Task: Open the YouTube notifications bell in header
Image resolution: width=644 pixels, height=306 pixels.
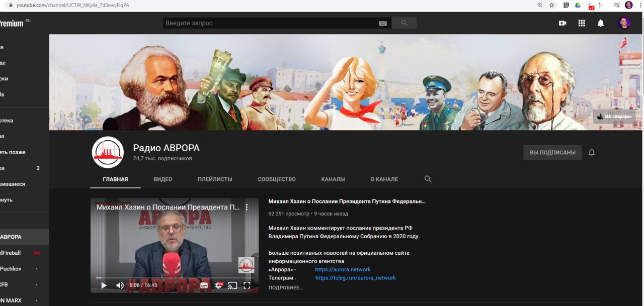Action: tap(601, 23)
